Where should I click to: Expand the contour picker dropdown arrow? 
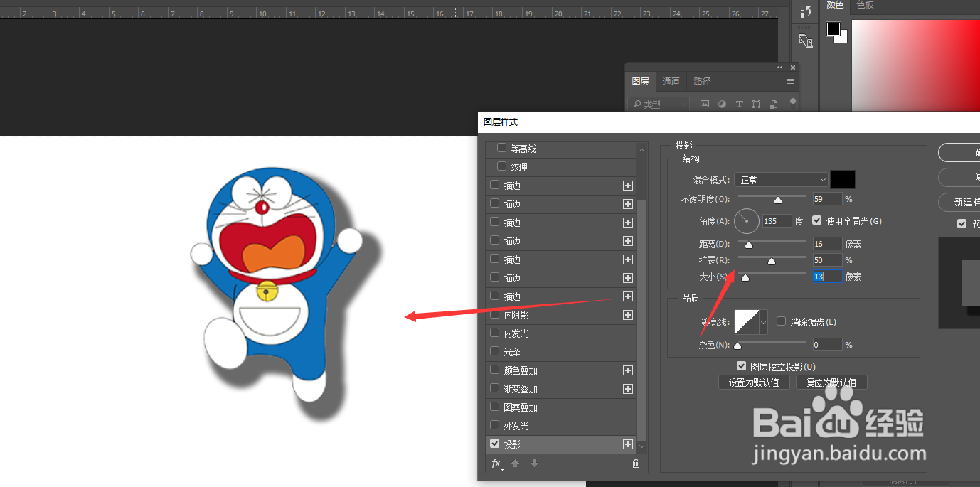coord(764,323)
